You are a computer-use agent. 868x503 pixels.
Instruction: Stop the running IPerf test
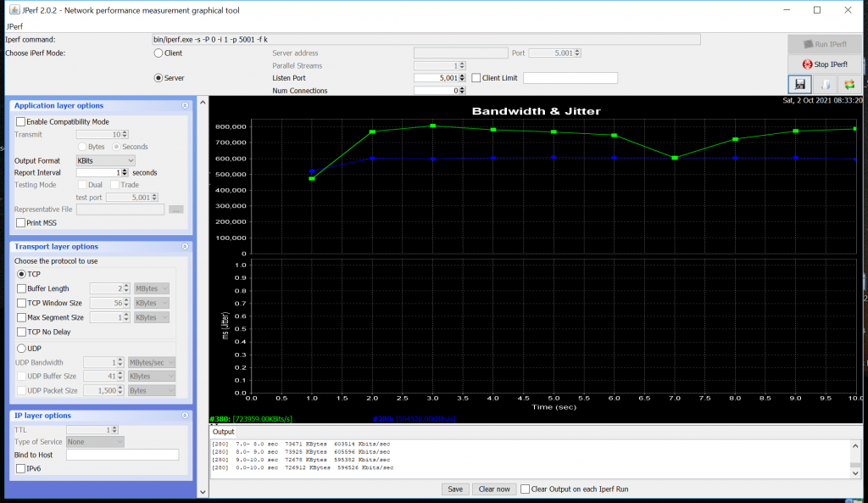pyautogui.click(x=824, y=64)
